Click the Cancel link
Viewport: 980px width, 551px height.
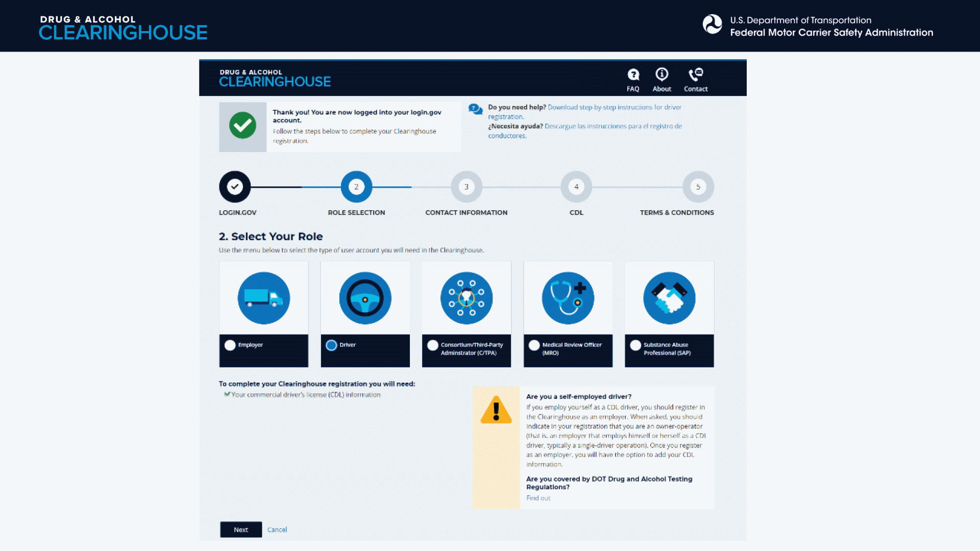click(277, 530)
